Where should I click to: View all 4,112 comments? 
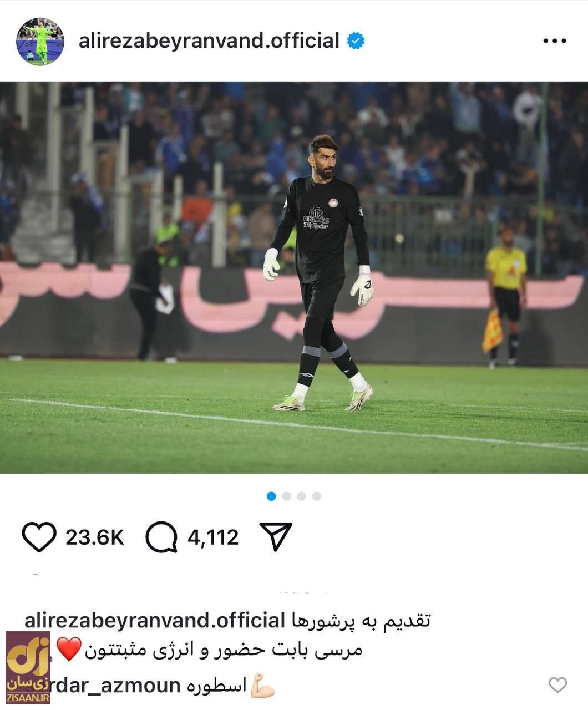[213, 537]
